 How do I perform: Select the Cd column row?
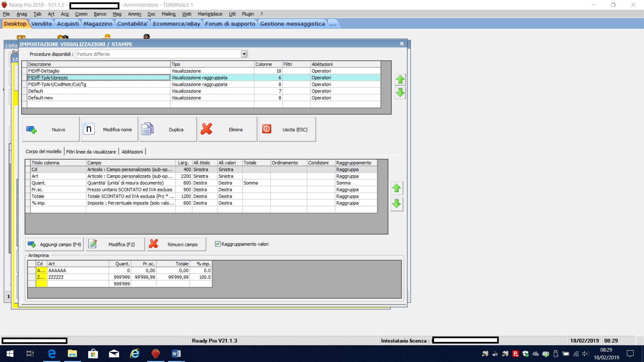tap(201, 170)
